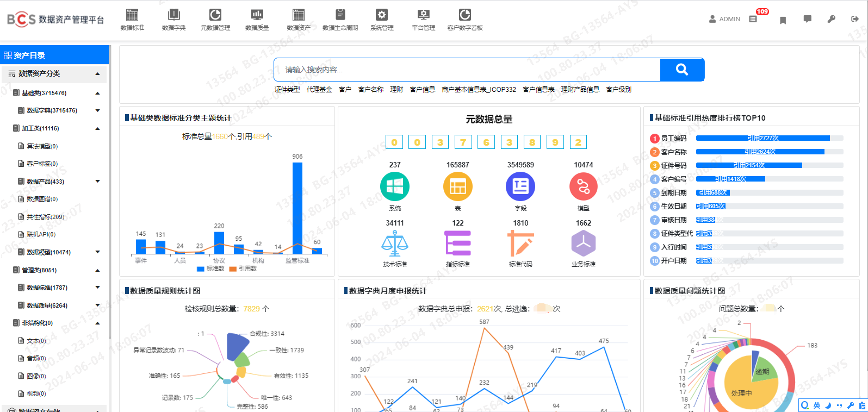Open the 系统管理 gear icon
The width and height of the screenshot is (868, 412).
382,15
